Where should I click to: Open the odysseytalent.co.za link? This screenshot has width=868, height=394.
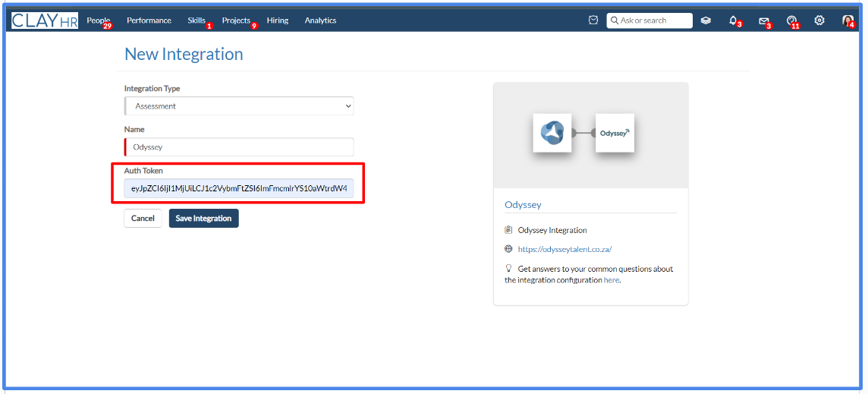[x=565, y=249]
